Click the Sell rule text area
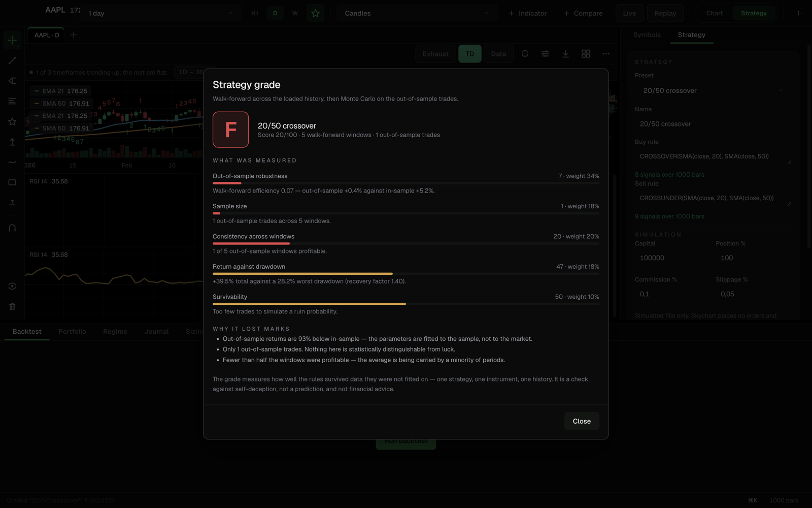The width and height of the screenshot is (812, 508). click(713, 198)
